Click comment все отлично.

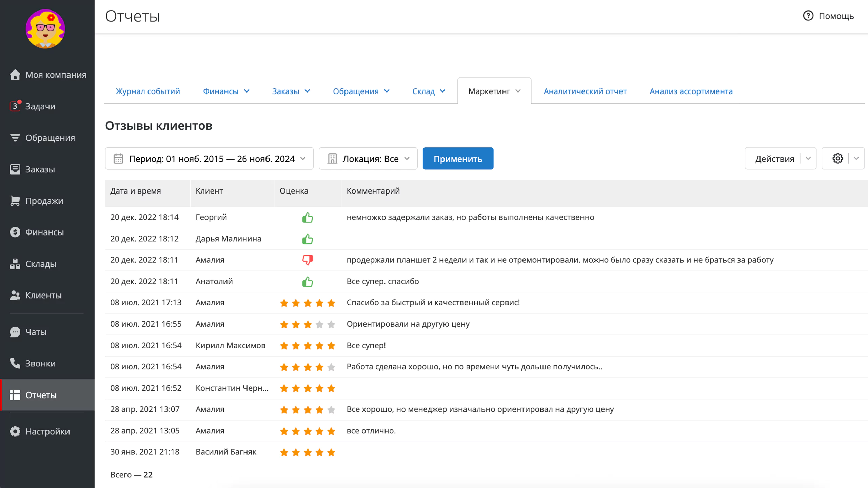(x=371, y=431)
